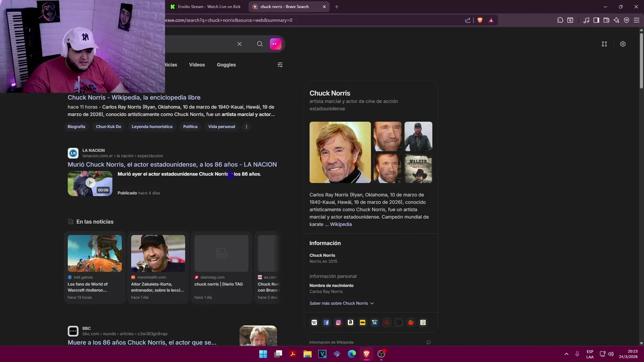Open the Política sublink

point(190,127)
